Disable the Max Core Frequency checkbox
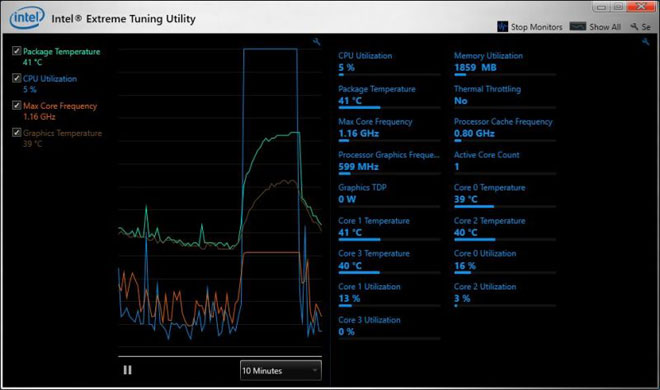Screen dimensions: 660x390 tap(16, 105)
